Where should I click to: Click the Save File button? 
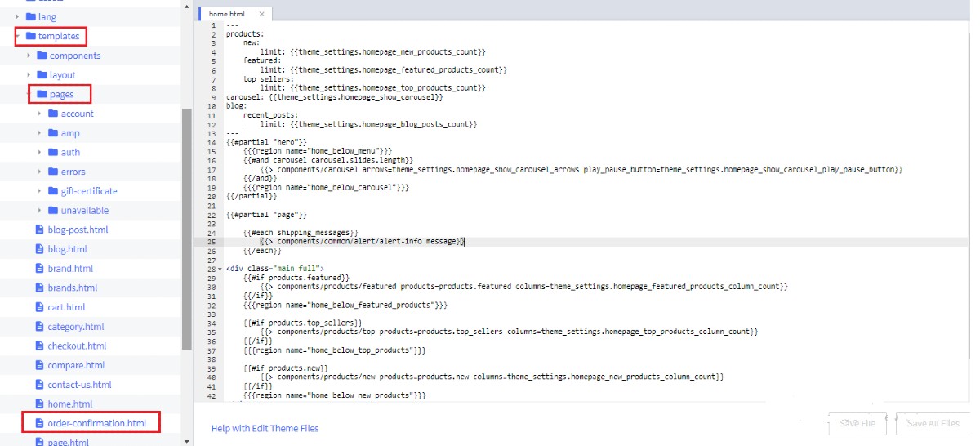pos(857,423)
